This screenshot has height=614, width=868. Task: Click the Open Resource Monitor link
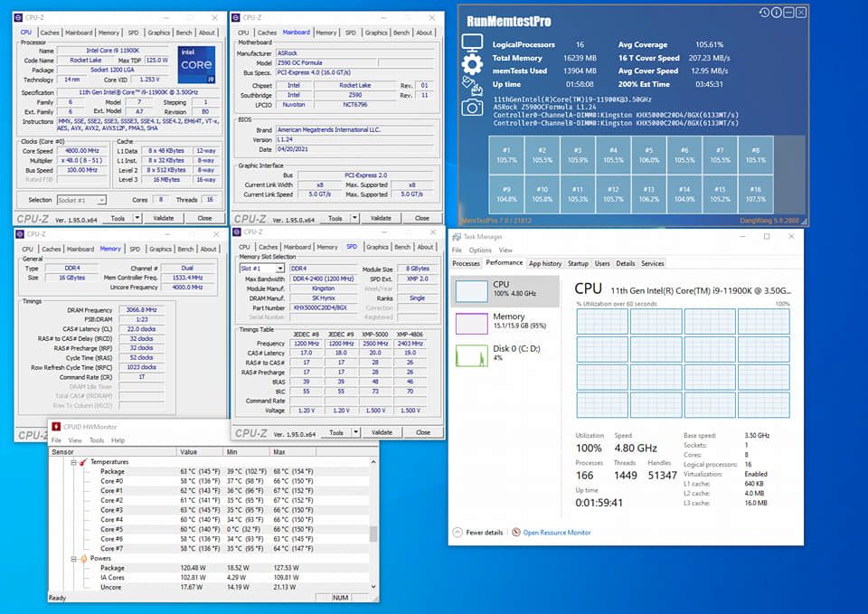(x=557, y=533)
